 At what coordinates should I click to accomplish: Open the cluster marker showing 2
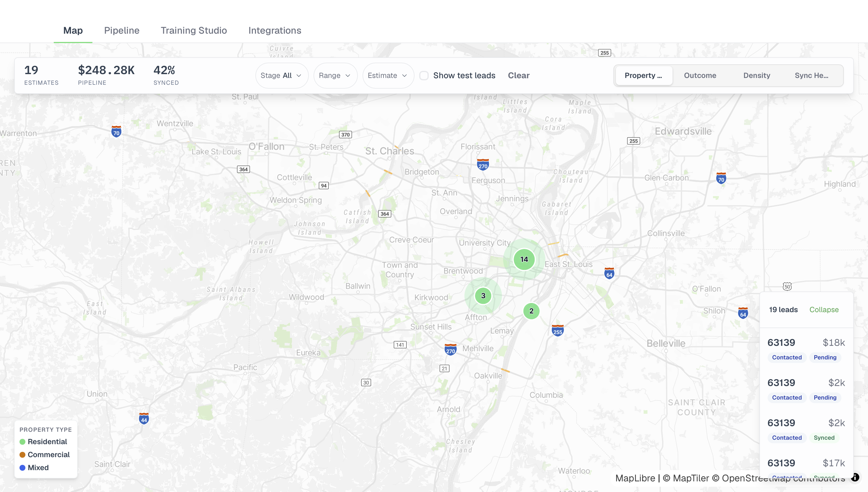531,311
